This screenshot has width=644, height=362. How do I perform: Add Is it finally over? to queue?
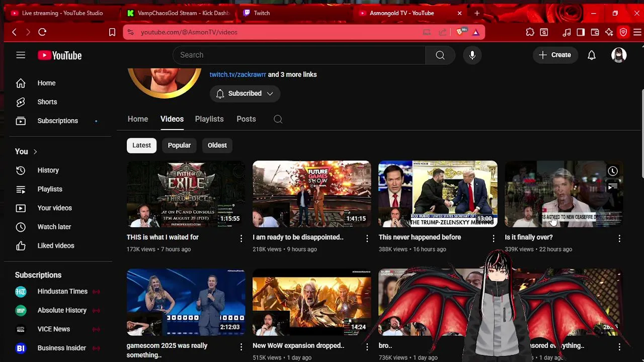pos(612,187)
